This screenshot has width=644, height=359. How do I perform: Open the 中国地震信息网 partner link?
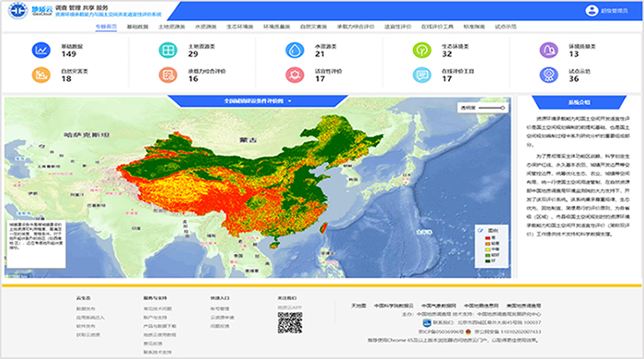(481, 306)
